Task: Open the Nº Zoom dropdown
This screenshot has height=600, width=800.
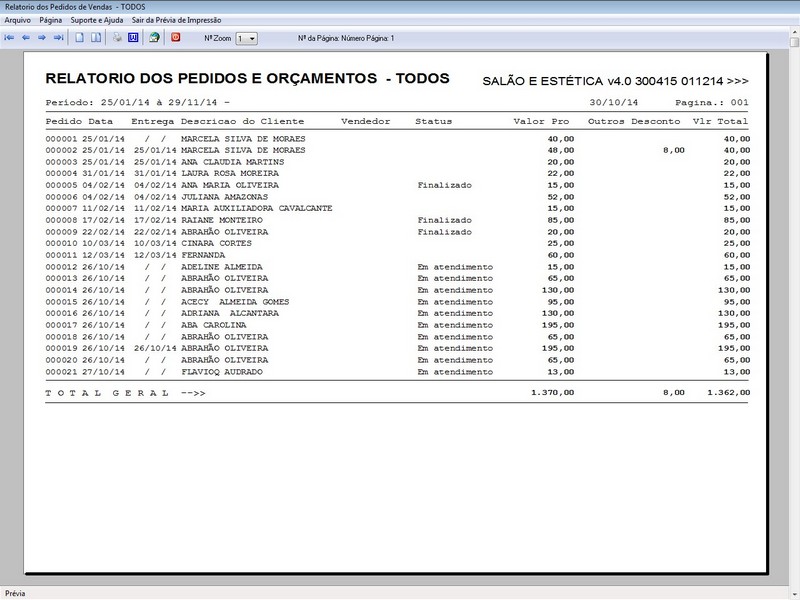Action: tap(246, 38)
